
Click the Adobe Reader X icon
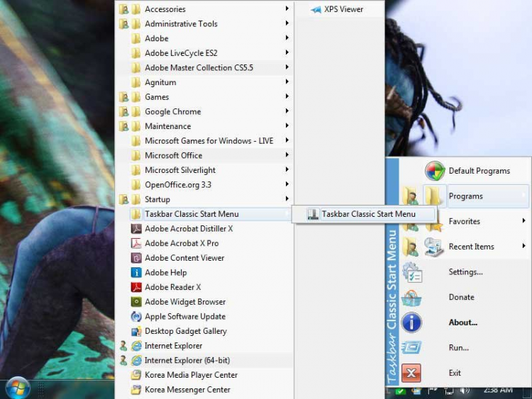[136, 287]
